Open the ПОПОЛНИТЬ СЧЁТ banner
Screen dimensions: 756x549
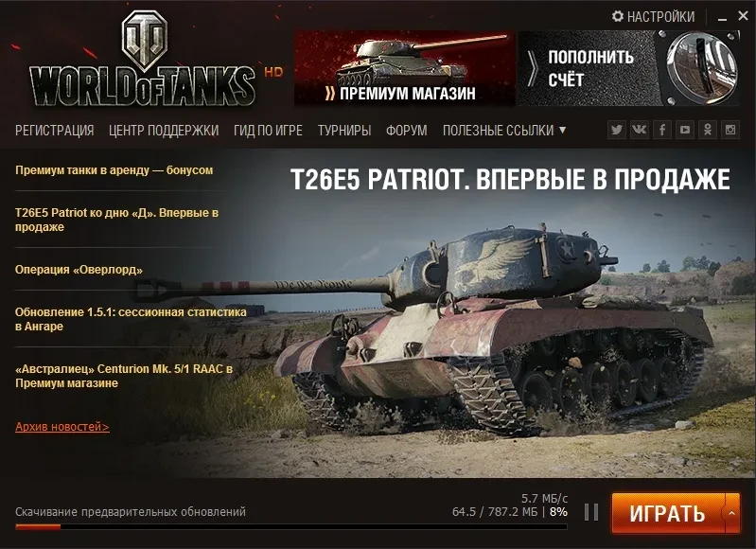coord(628,68)
